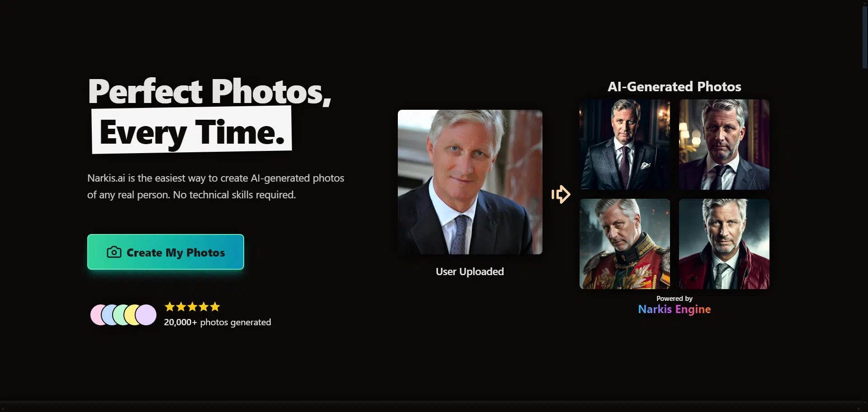
Task: Click the Narkis Engine gradient text
Action: click(x=675, y=309)
